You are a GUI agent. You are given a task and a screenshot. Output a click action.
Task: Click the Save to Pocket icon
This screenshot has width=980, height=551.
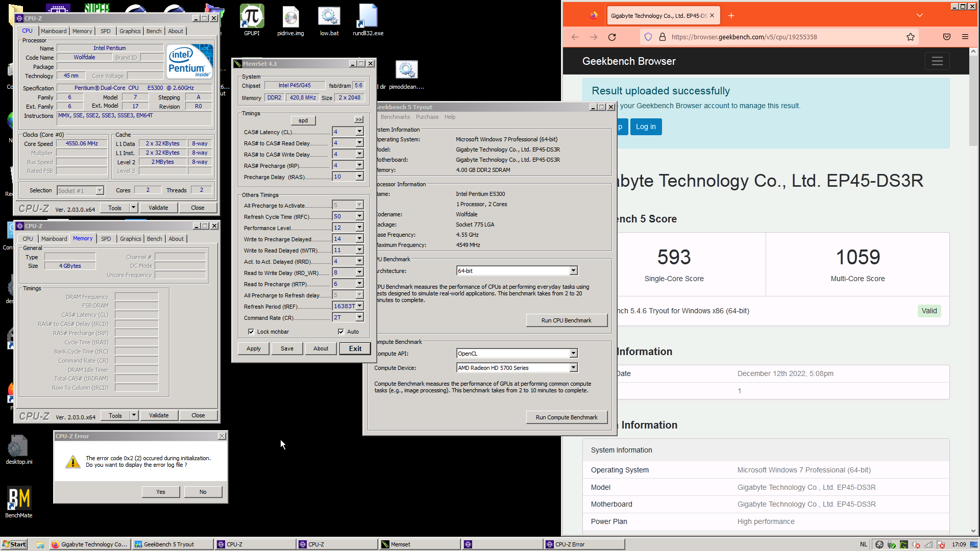pyautogui.click(x=947, y=37)
